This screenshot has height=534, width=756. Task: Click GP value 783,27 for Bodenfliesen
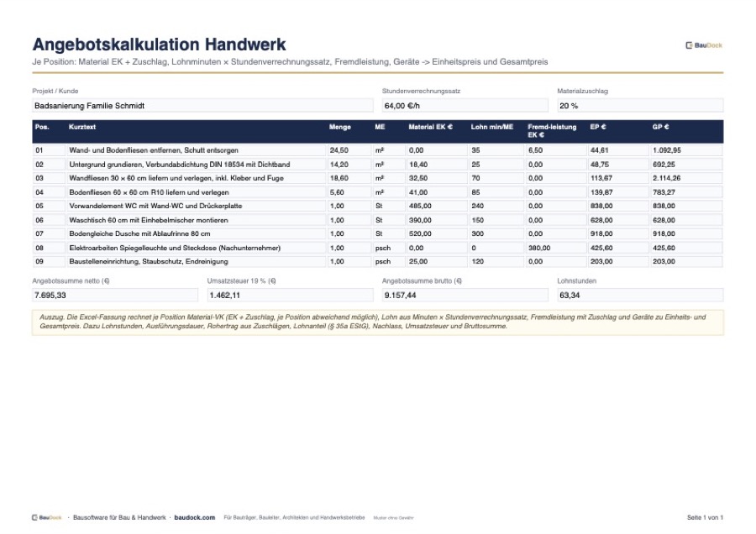point(686,192)
